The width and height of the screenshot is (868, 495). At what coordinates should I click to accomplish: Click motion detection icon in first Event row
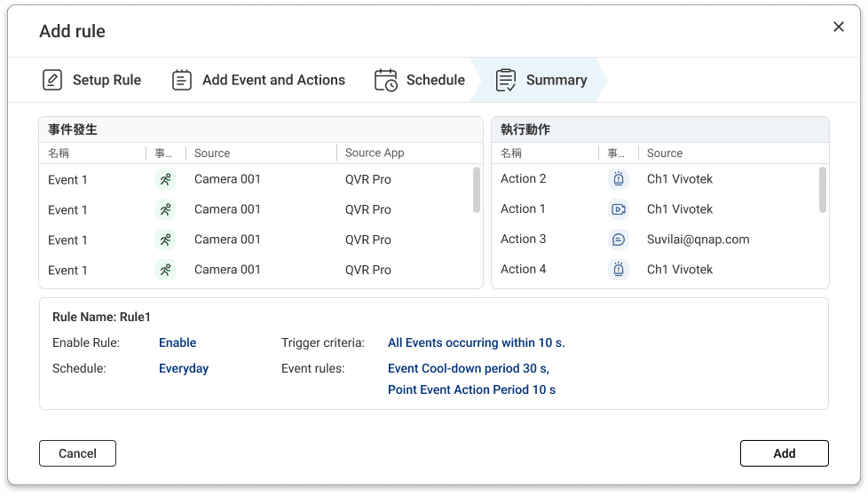pyautogui.click(x=165, y=179)
